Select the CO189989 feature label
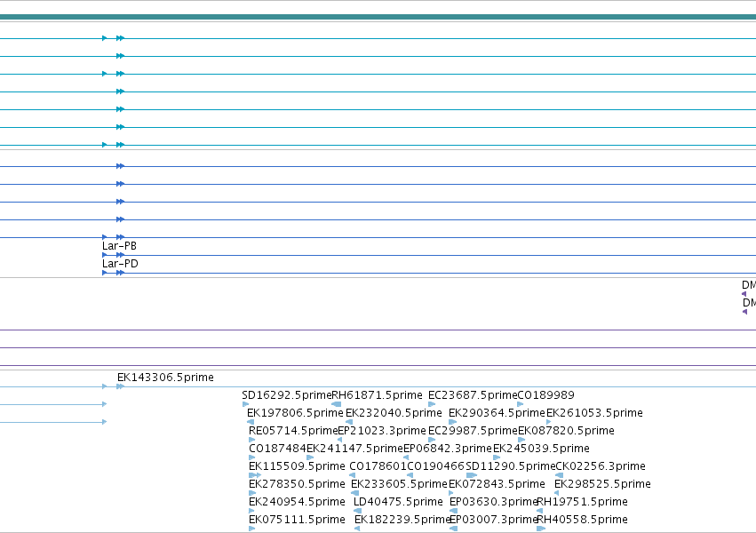756x533 pixels. click(x=545, y=395)
